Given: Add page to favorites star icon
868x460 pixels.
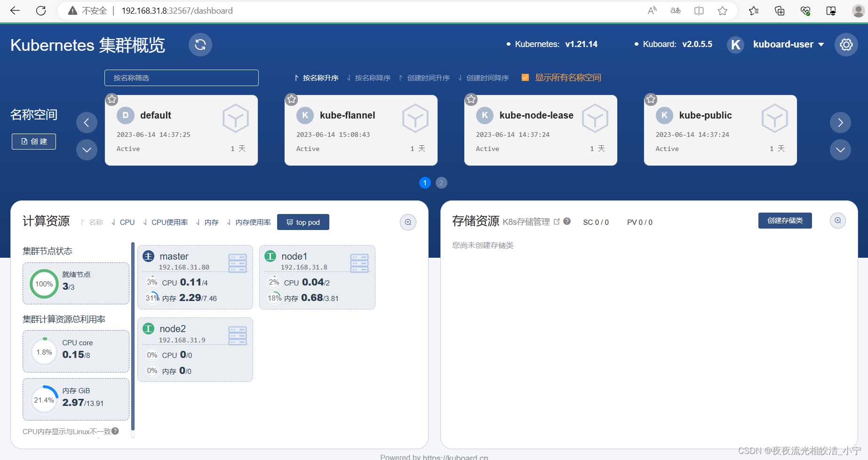Looking at the screenshot, I should click(723, 10).
